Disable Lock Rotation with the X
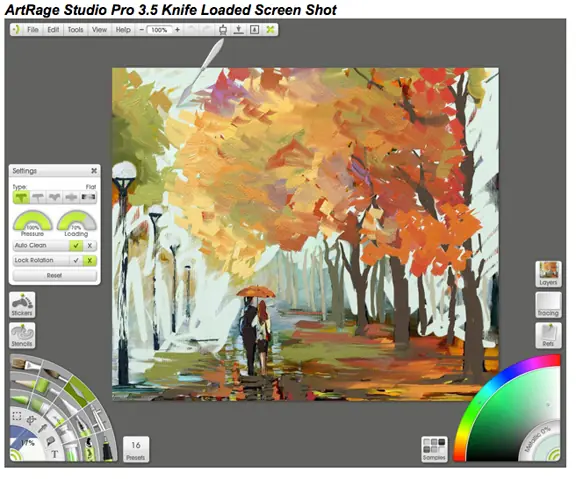 [x=90, y=260]
